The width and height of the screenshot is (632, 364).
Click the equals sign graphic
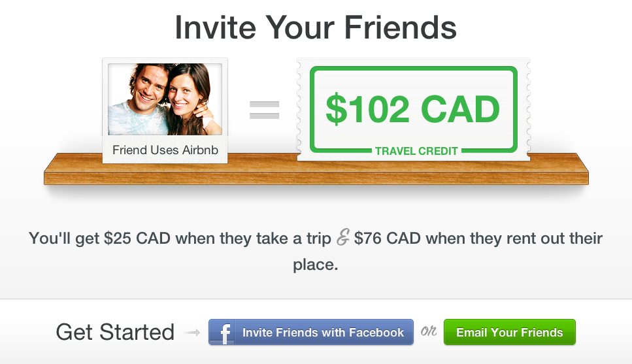264,110
